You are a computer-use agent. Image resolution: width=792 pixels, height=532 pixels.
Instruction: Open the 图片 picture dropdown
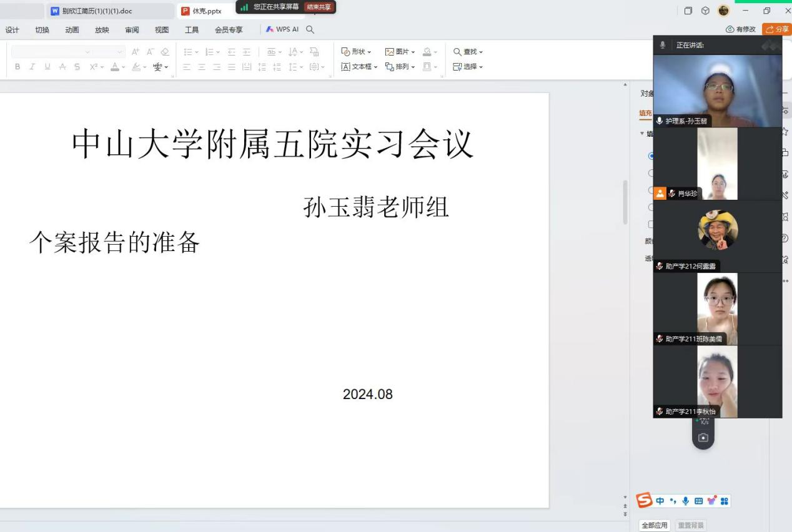[400, 52]
